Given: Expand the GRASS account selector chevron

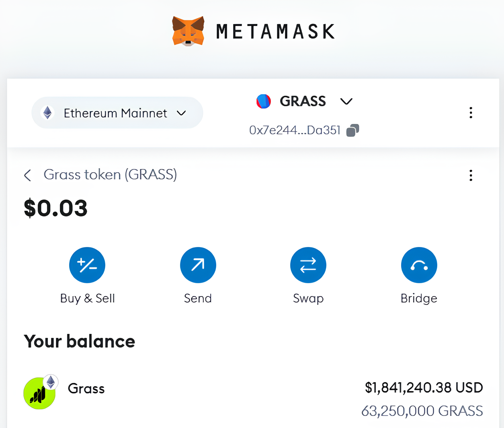Looking at the screenshot, I should (346, 101).
